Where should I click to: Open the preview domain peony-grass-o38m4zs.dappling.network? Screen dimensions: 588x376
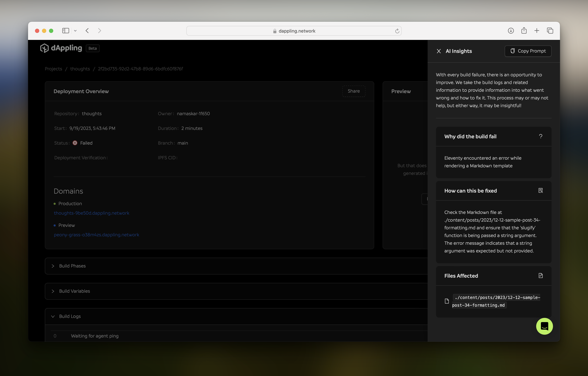click(x=96, y=235)
